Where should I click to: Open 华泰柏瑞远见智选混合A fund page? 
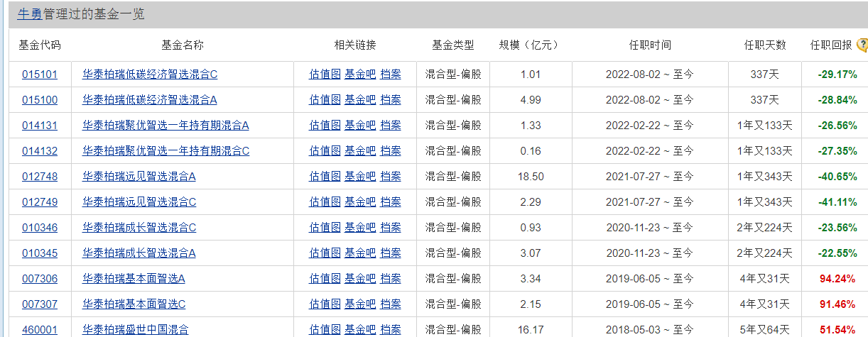(x=139, y=176)
